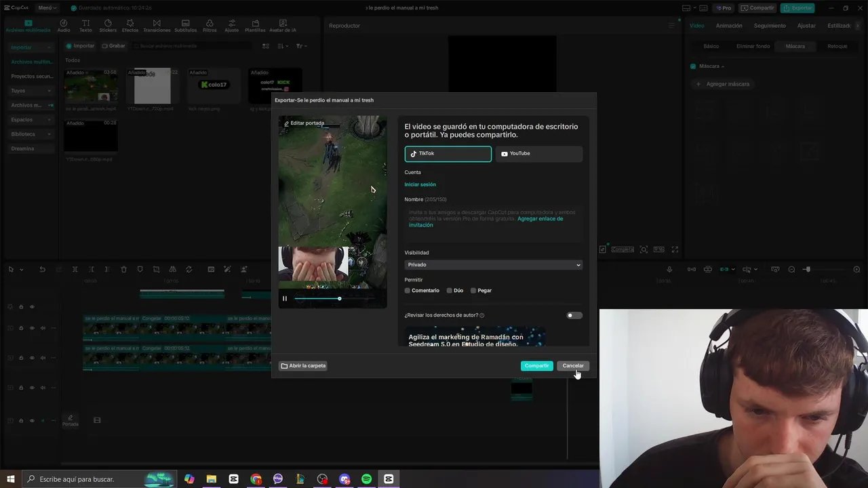Viewport: 868px width, 488px height.
Task: Click the Agregar máscara button
Action: tap(723, 84)
